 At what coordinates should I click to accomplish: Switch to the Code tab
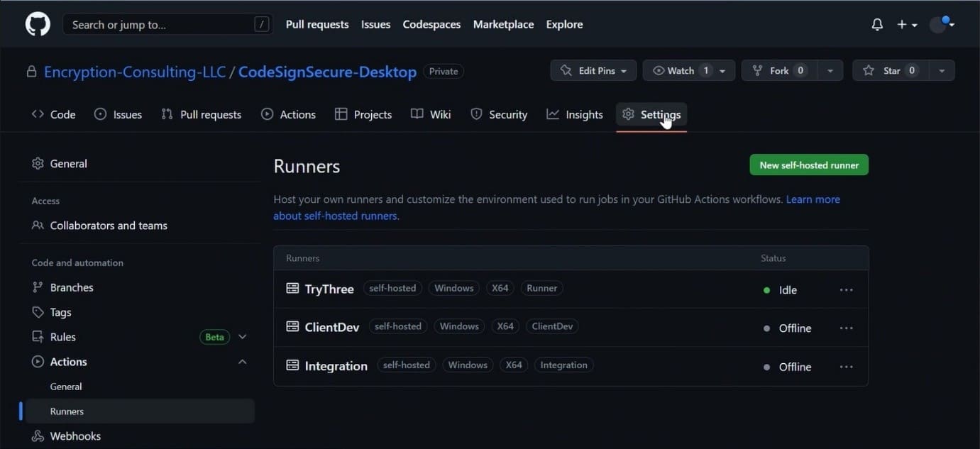[53, 114]
